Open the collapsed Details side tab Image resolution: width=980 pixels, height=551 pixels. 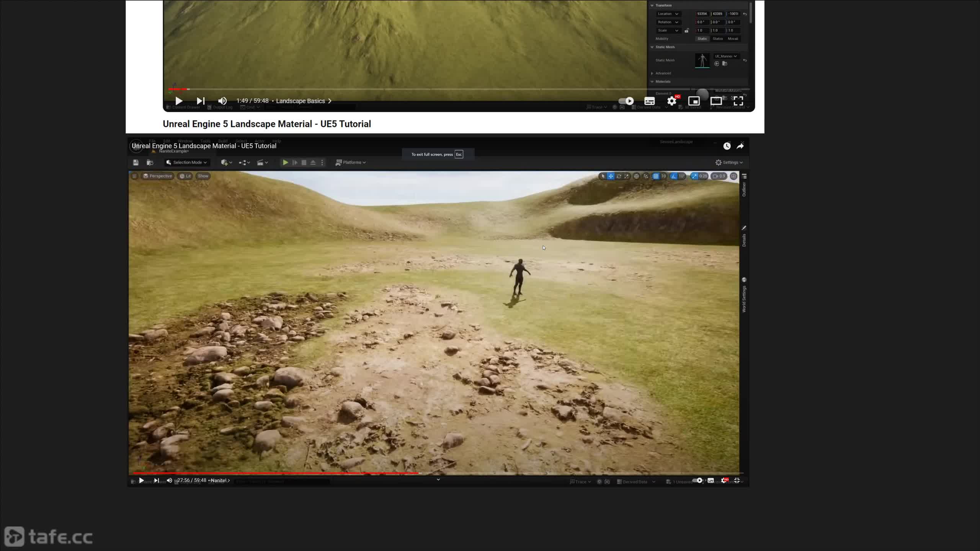point(744,236)
